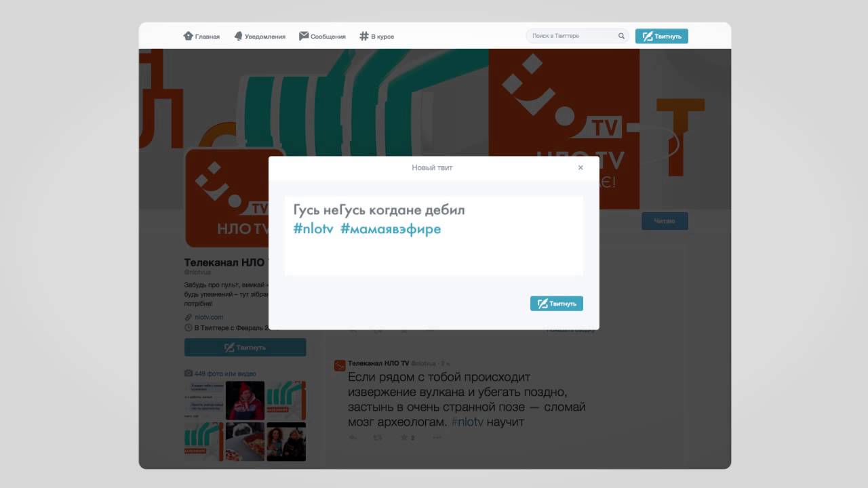Click the Читаю follow button
Image resolution: width=868 pixels, height=488 pixels.
click(665, 221)
